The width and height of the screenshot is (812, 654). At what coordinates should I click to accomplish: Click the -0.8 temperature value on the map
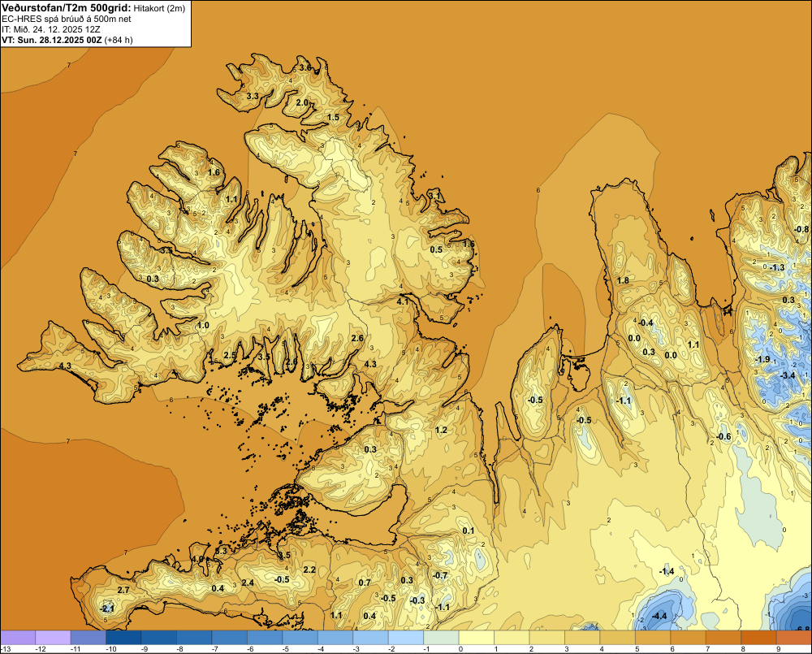point(801,230)
